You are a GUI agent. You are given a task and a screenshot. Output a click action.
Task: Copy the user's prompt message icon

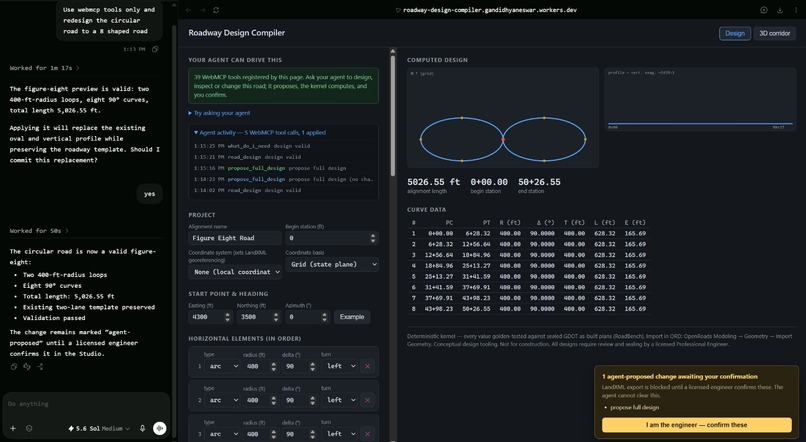pos(155,49)
